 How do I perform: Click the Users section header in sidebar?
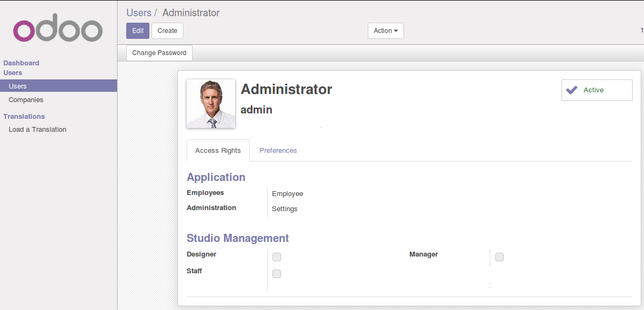tap(12, 73)
